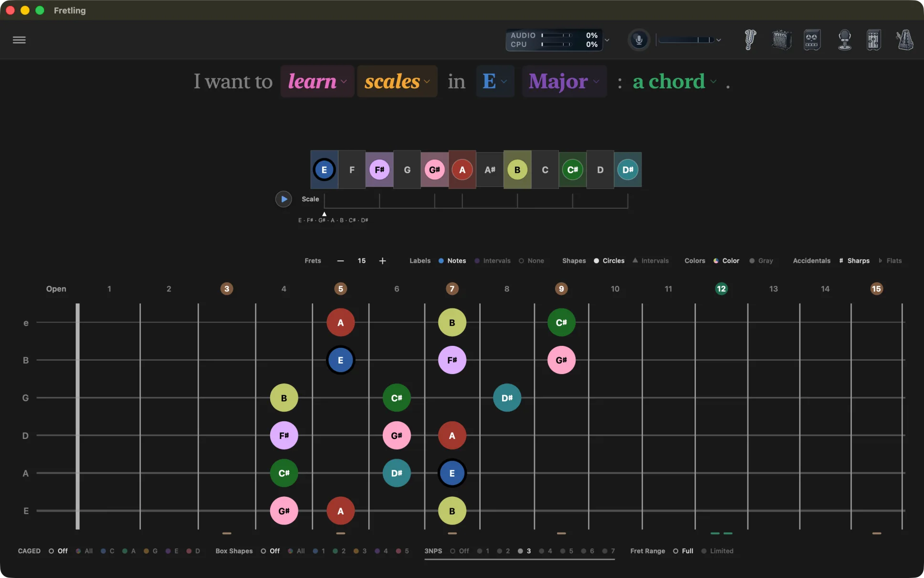Open the guitar amplifier tool

[781, 40]
